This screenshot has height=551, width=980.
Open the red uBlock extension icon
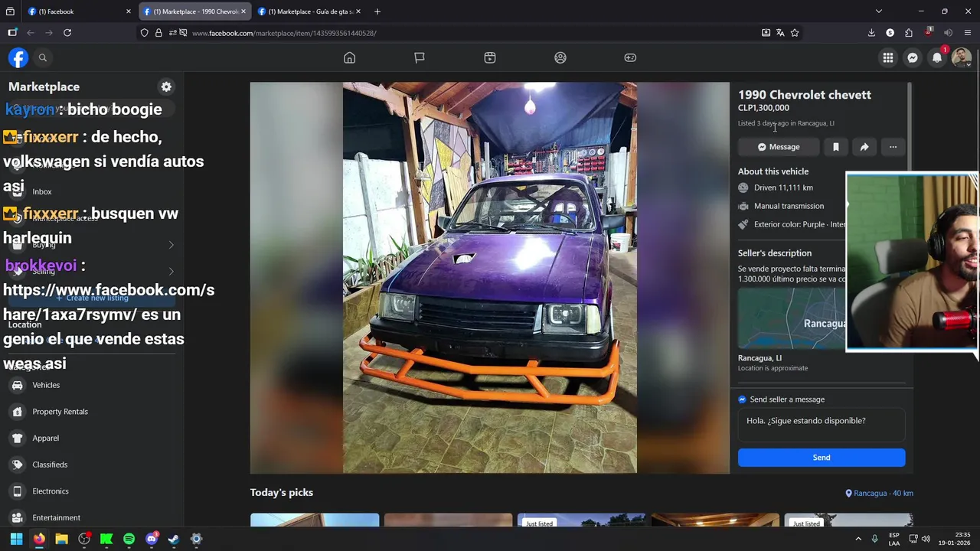click(928, 33)
